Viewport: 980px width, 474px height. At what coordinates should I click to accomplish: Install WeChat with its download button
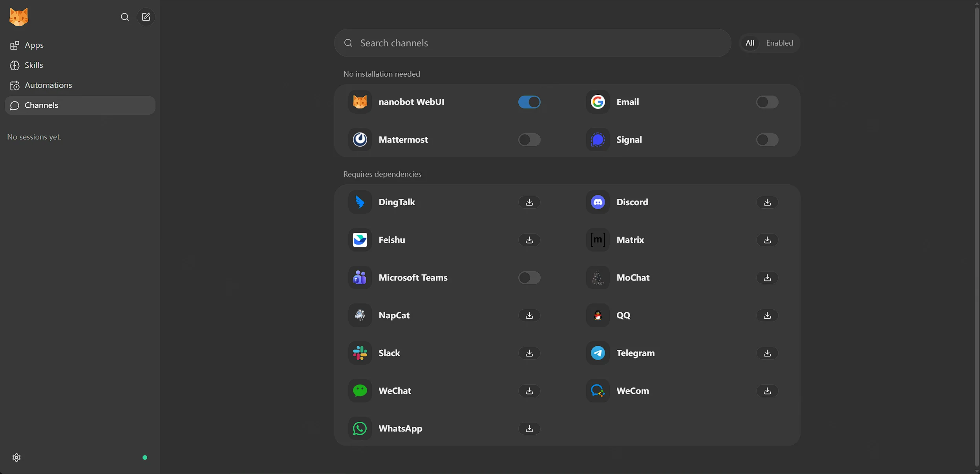tap(529, 391)
